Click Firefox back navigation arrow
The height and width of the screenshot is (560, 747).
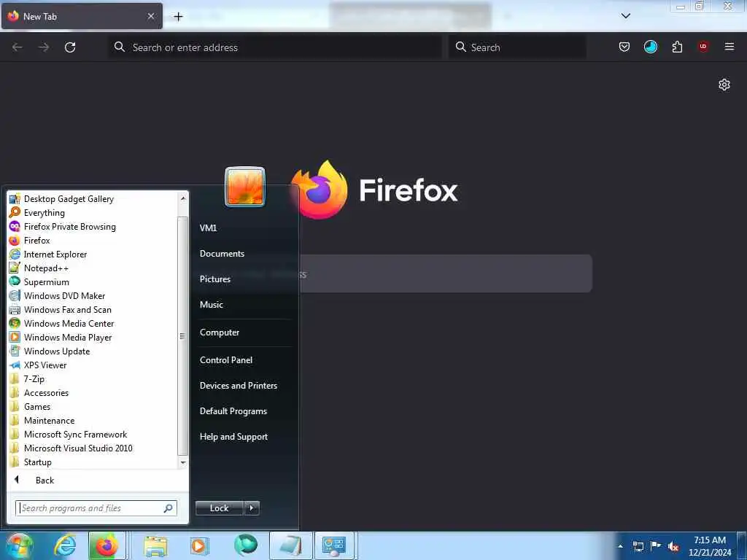[18, 47]
